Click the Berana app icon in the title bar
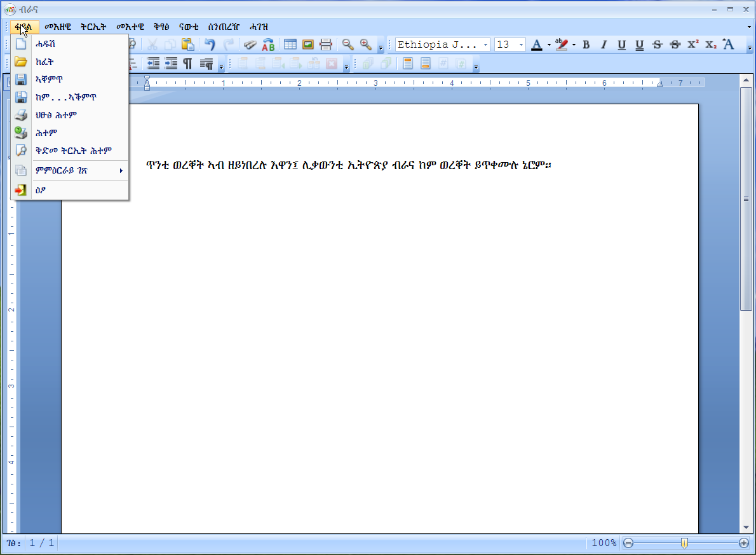Image resolution: width=756 pixels, height=555 pixels. pos(10,9)
